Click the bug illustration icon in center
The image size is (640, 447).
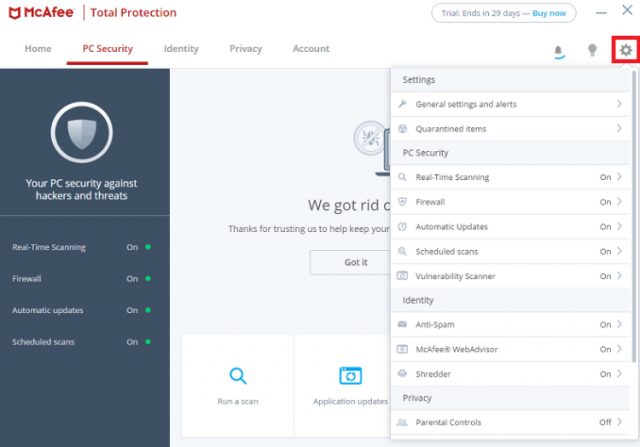[370, 138]
